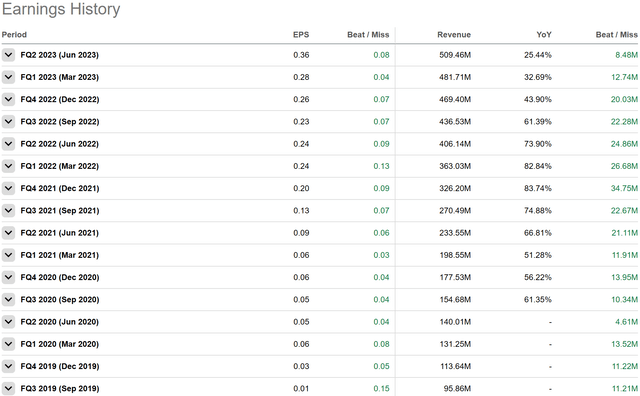640x396 pixels.
Task: Expand the FQ2 2021 (Jun 2021) row
Action: point(8,233)
